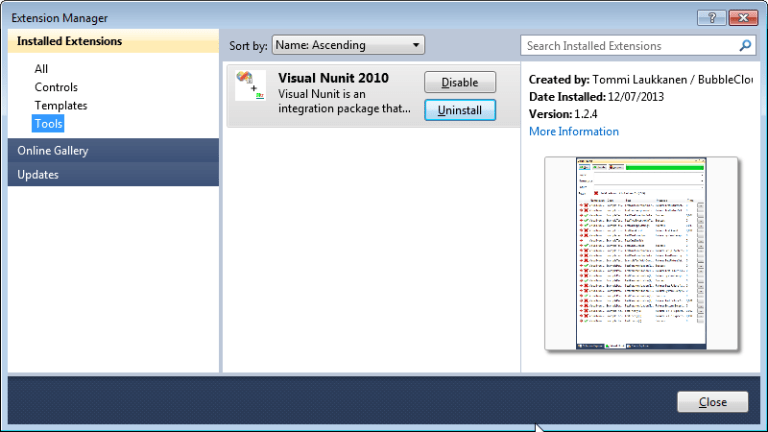This screenshot has height=432, width=768.
Task: Select the Visual Nunit 2010 title text
Action: click(x=333, y=78)
